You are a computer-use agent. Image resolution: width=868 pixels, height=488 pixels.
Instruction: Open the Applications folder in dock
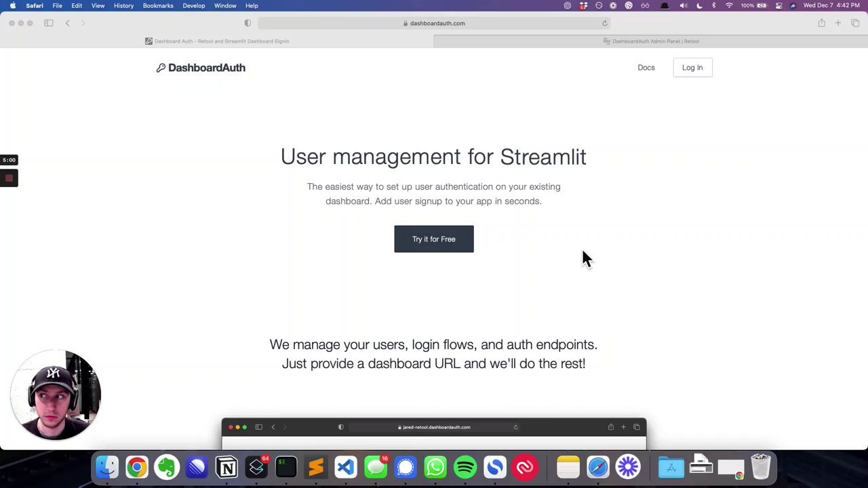pyautogui.click(x=671, y=467)
